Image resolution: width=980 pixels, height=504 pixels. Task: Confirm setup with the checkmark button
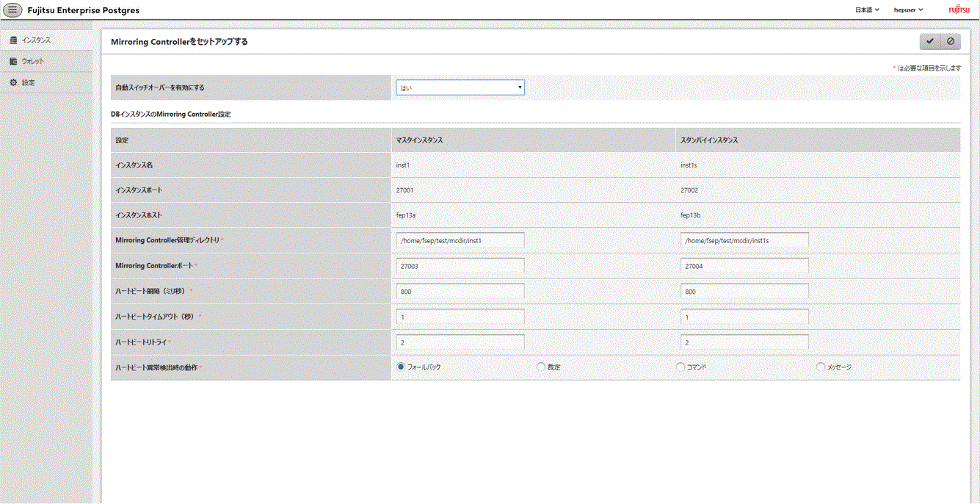pos(930,42)
